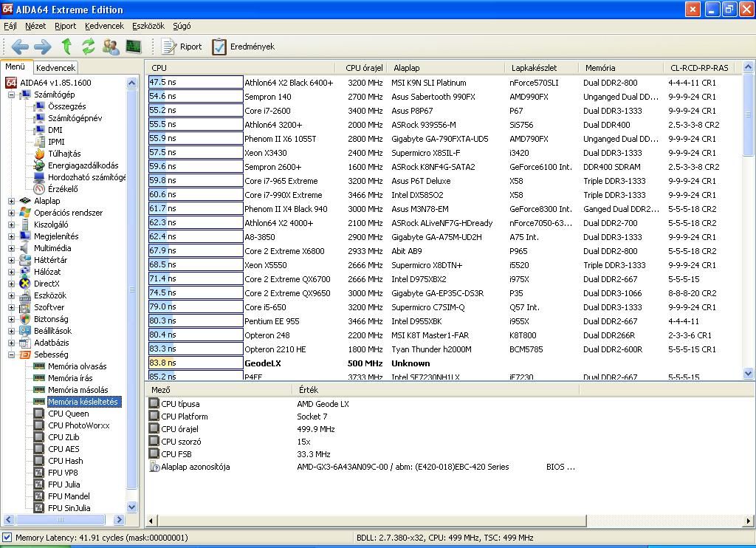Viewport: 756px width, 548px height.
Task: Click the tree horizontal scroll right arrow
Action: click(119, 519)
